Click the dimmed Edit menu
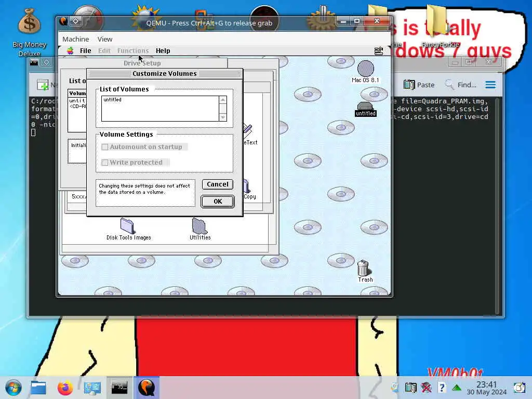 pyautogui.click(x=104, y=51)
